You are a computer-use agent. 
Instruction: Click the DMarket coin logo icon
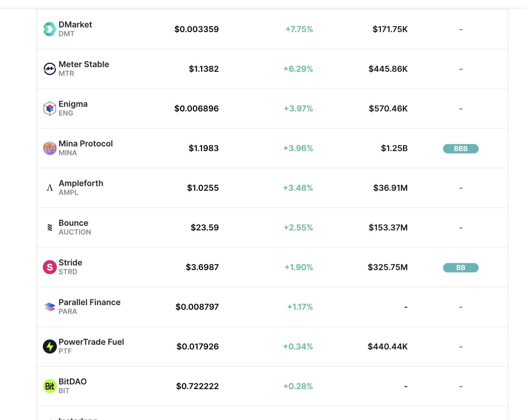(x=50, y=29)
